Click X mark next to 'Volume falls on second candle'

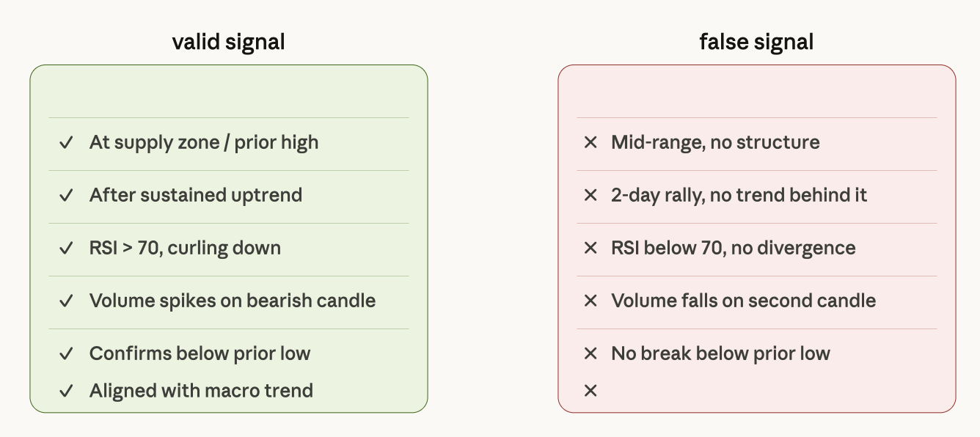590,301
